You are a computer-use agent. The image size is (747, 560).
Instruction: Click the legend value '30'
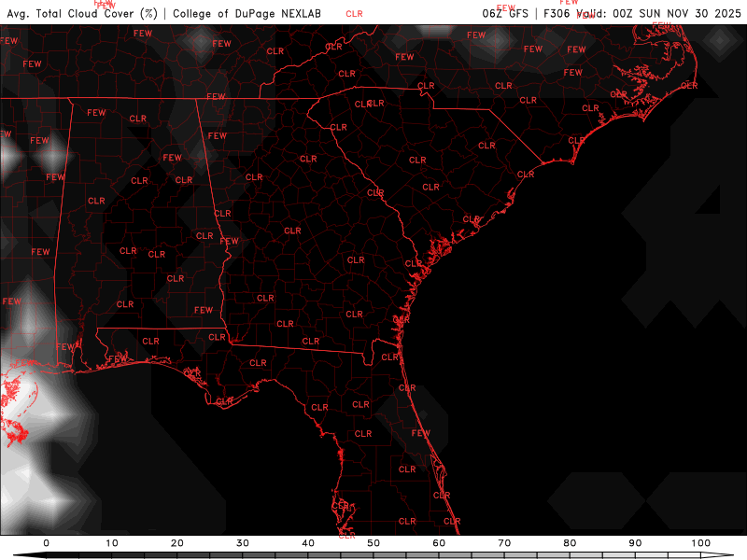[243, 543]
